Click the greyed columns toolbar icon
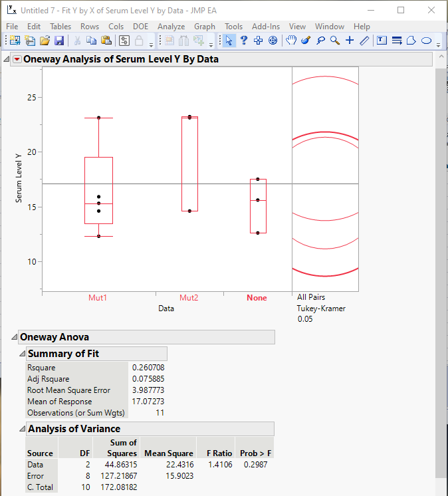 click(x=183, y=41)
